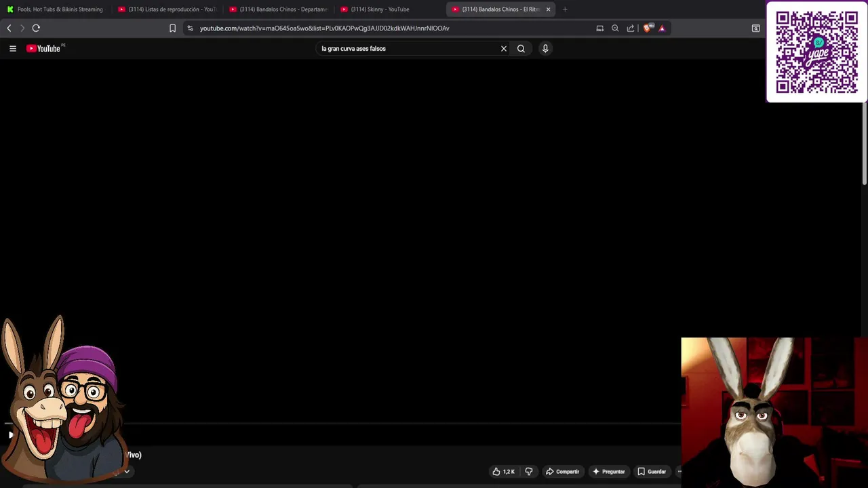The height and width of the screenshot is (488, 868).
Task: Reload the current YouTube page
Action: [36, 28]
